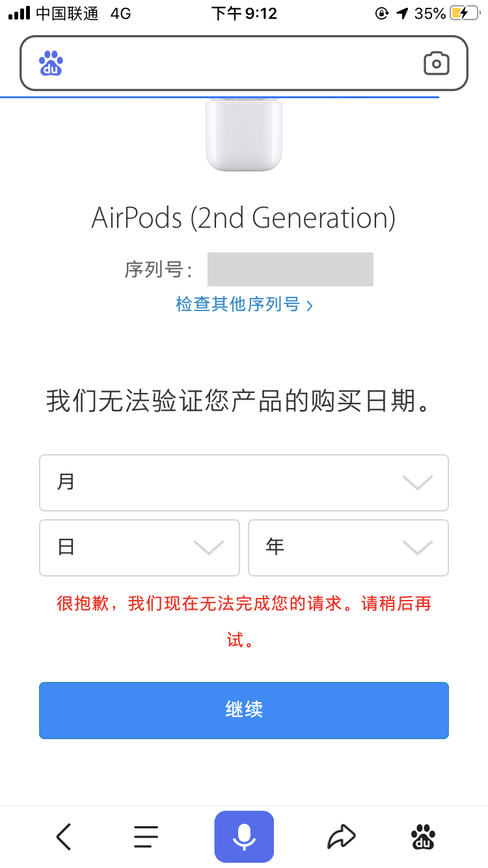Image resolution: width=488 pixels, height=868 pixels.
Task: Go back with the left arrow
Action: [64, 837]
